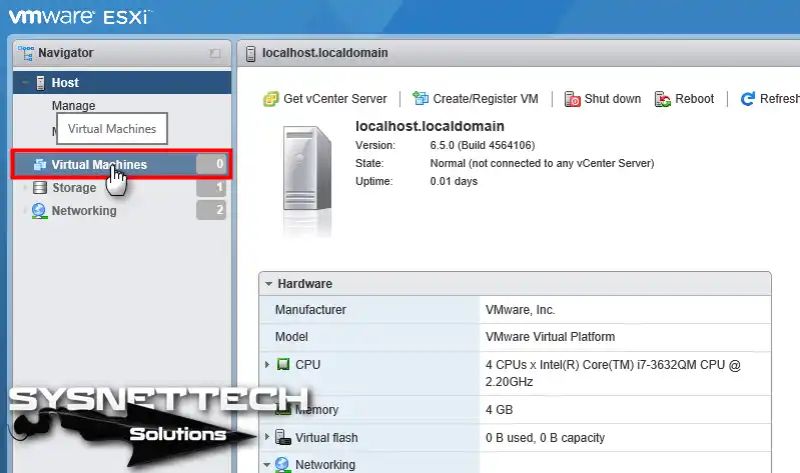This screenshot has height=473, width=800.
Task: Click the Manufacturer value VMware, Inc.
Action: tap(520, 310)
